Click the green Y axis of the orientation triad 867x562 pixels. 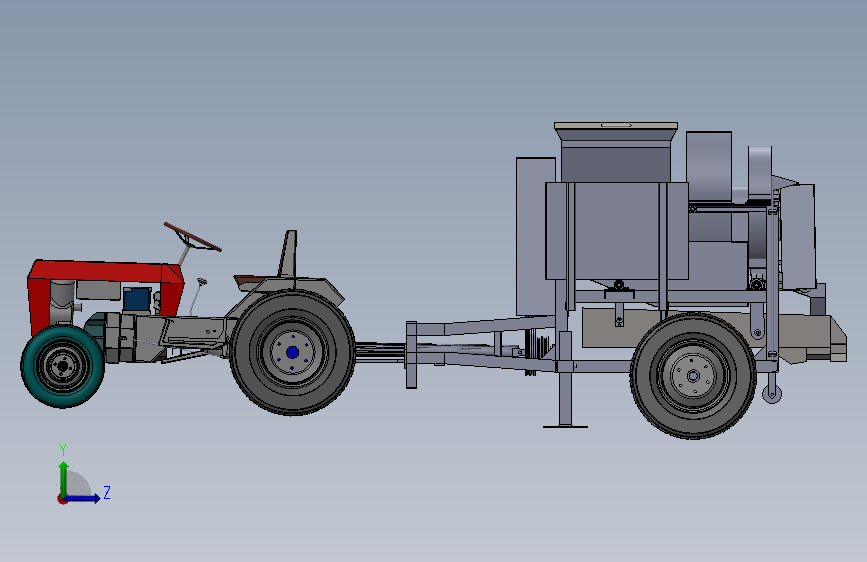pyautogui.click(x=64, y=479)
